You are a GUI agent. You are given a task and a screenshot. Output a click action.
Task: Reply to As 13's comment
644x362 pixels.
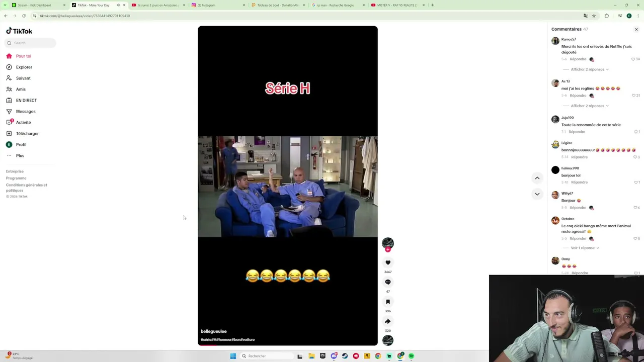point(578,96)
